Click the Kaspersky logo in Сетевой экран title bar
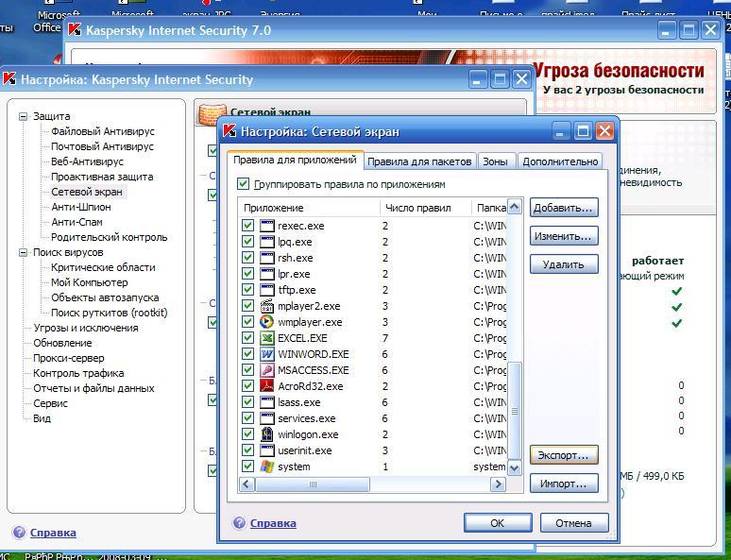 coord(229,131)
